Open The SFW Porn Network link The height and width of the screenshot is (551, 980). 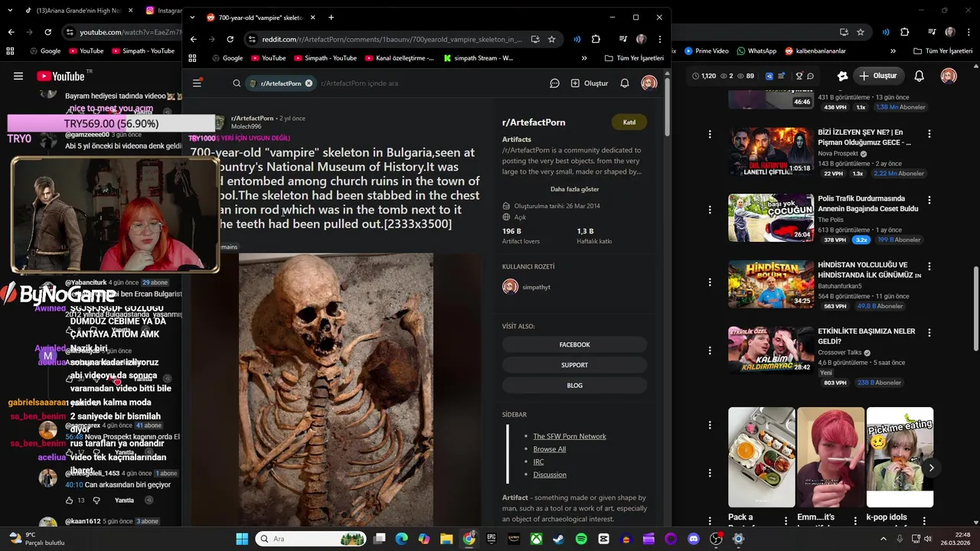(570, 436)
